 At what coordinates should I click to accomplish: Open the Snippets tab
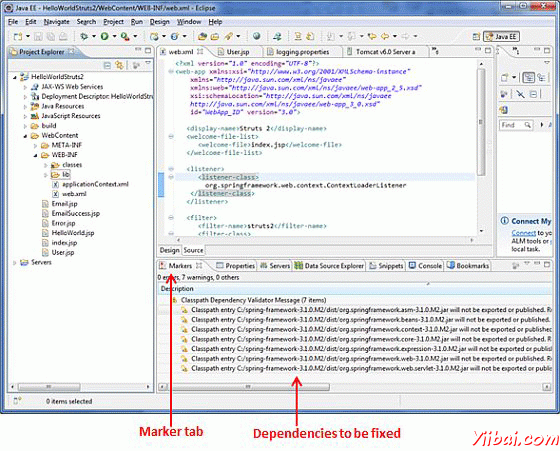tap(386, 266)
